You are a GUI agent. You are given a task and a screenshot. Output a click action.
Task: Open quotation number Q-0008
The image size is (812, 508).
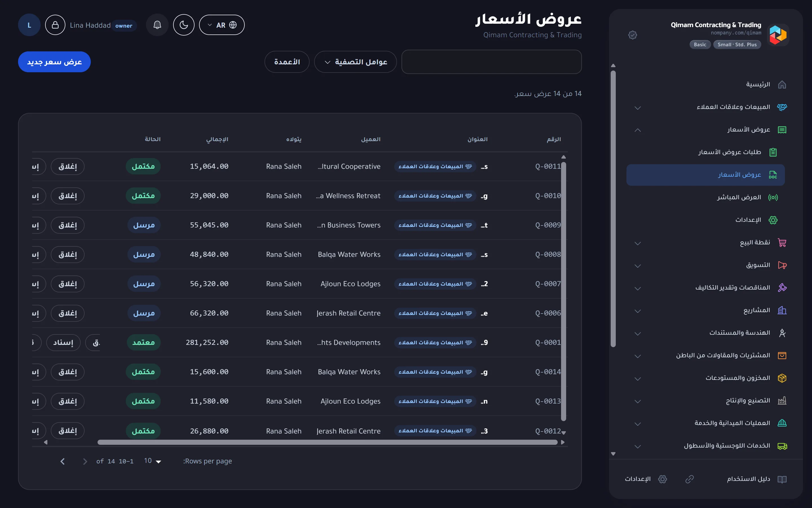548,254
